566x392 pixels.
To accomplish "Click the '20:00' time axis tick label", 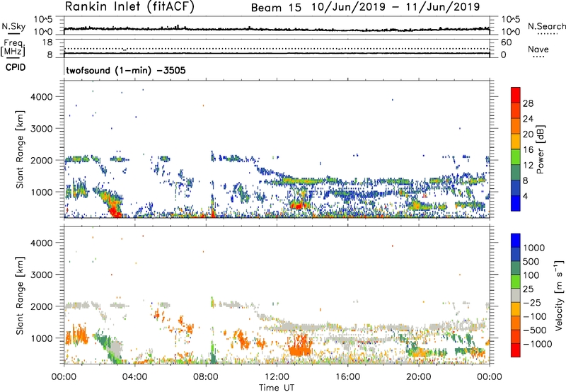I will [418, 377].
